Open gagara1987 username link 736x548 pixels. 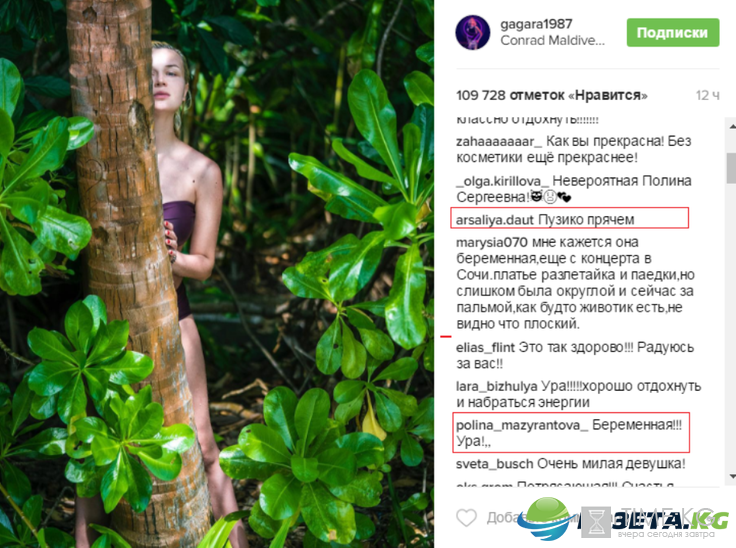pyautogui.click(x=536, y=24)
